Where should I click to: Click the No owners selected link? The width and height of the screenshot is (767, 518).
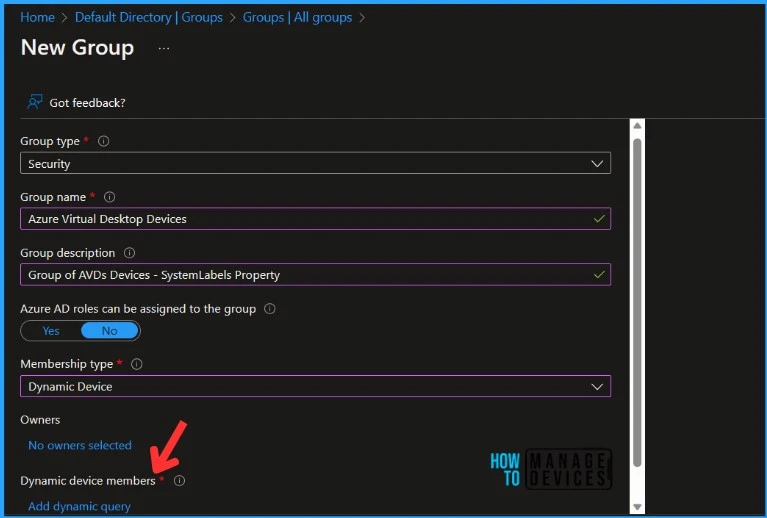[x=80, y=445]
